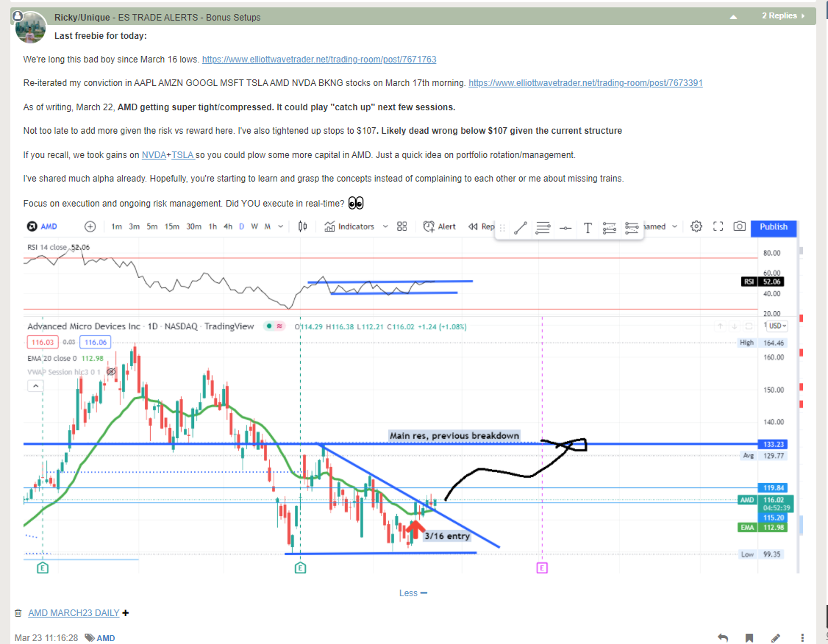Open the indicators favorites dropdown arrow
The height and width of the screenshot is (644, 828).
point(385,226)
